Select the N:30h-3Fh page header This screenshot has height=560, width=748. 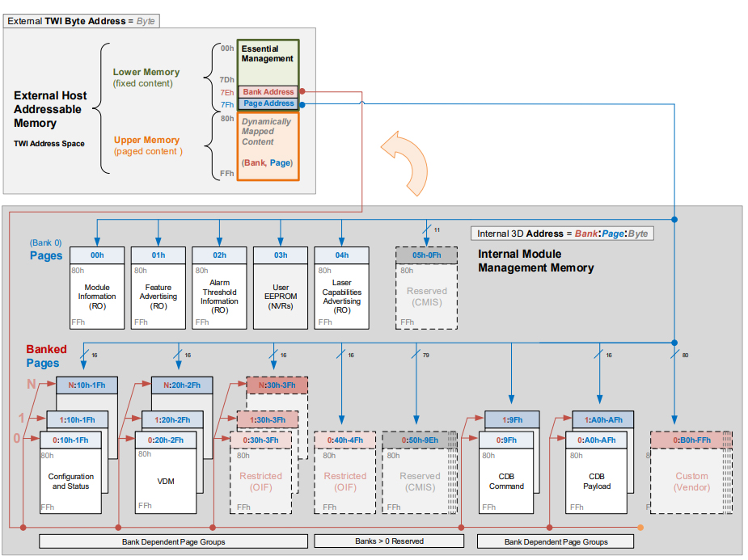[x=277, y=385]
